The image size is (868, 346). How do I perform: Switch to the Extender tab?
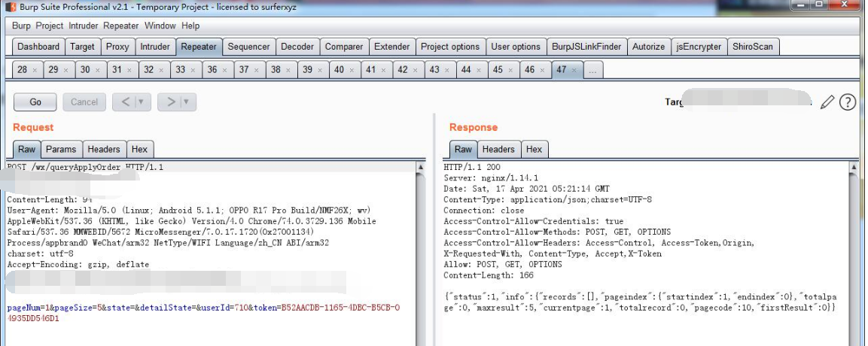pyautogui.click(x=392, y=47)
